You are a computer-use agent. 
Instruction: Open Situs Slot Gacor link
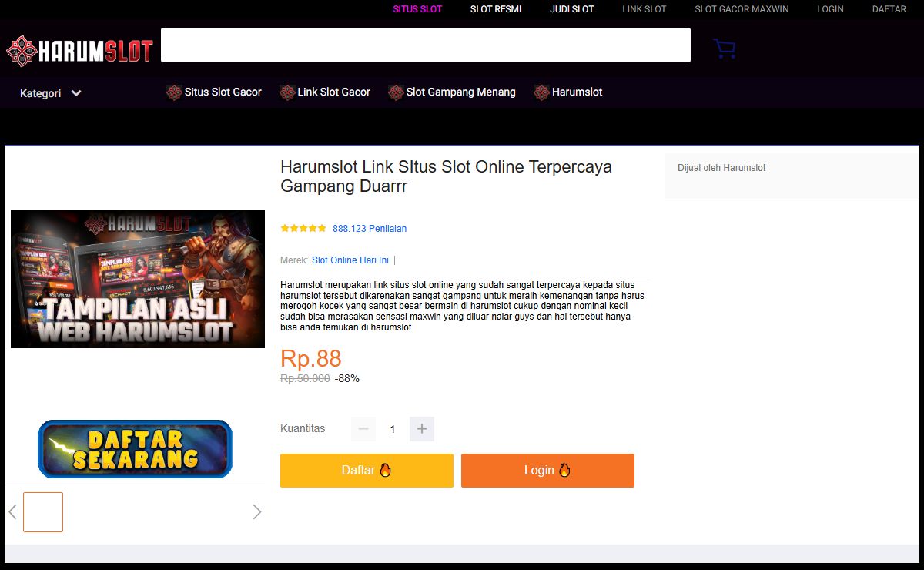pos(223,92)
